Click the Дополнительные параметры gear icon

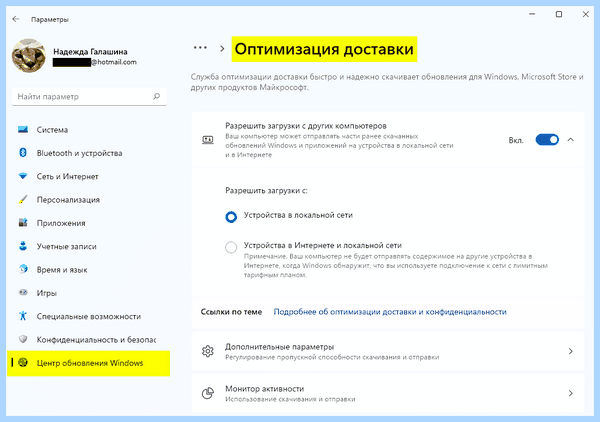pos(208,351)
